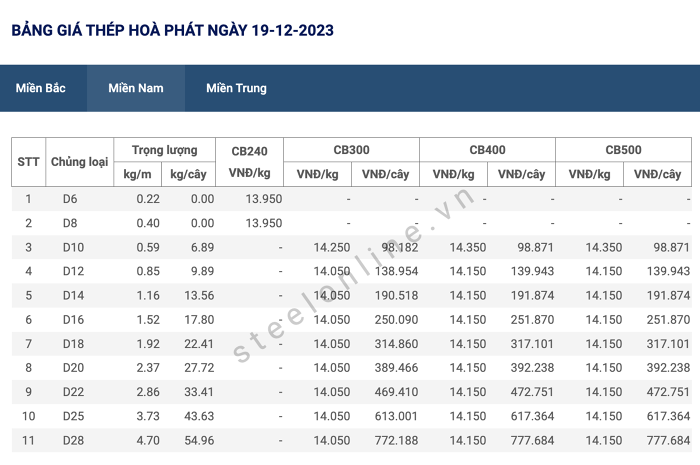
Task: Click the 1.92 kg/m weight for D18
Action: tap(148, 344)
